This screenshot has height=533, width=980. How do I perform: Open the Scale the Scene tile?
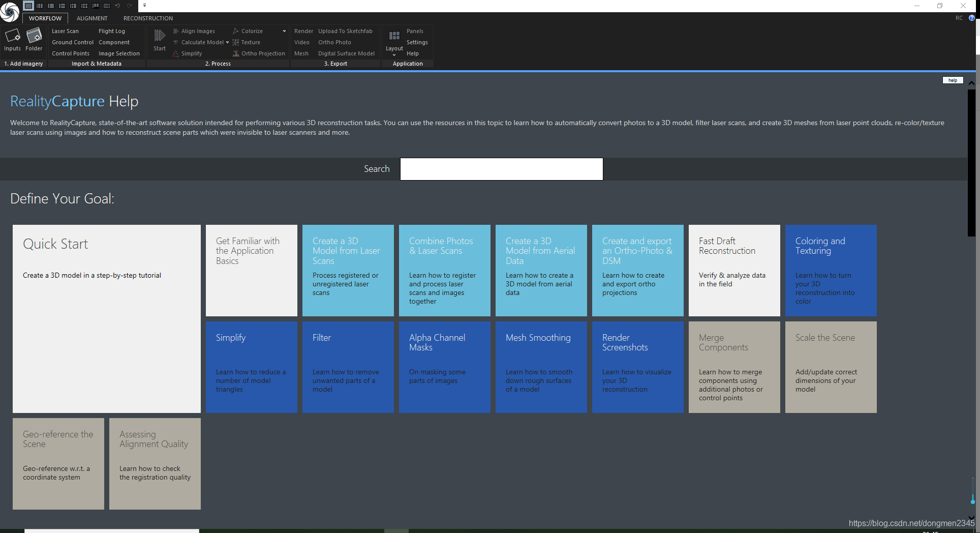pyautogui.click(x=831, y=367)
